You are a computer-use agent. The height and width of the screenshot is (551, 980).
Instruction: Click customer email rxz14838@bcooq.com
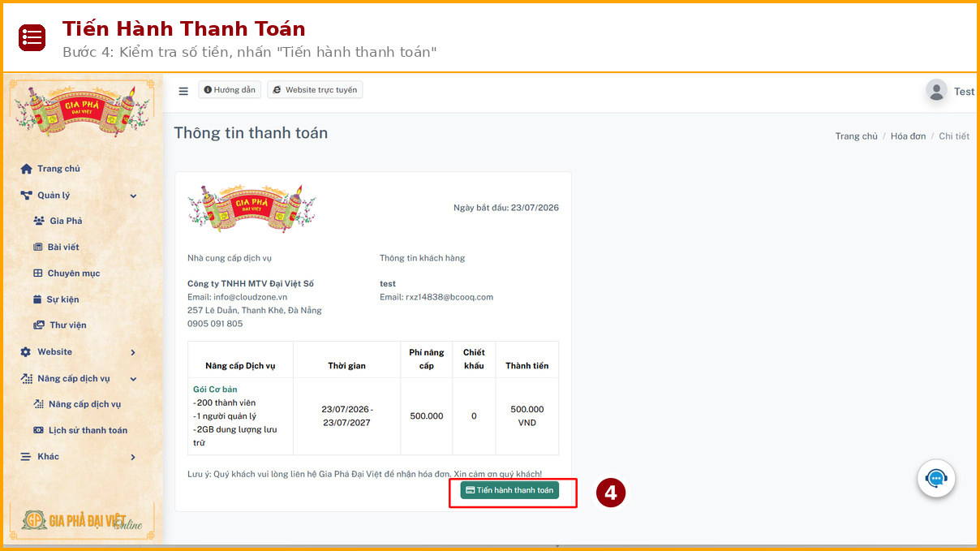pyautogui.click(x=449, y=297)
